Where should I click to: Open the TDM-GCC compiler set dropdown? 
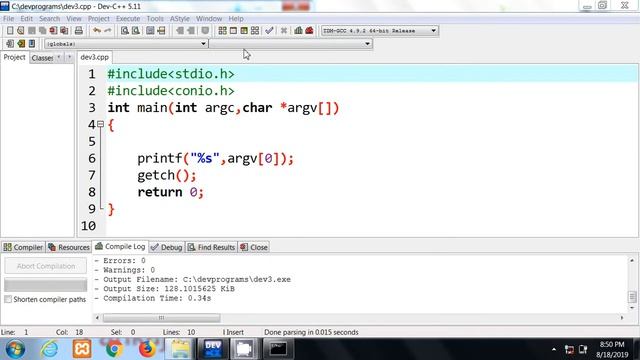[380, 31]
